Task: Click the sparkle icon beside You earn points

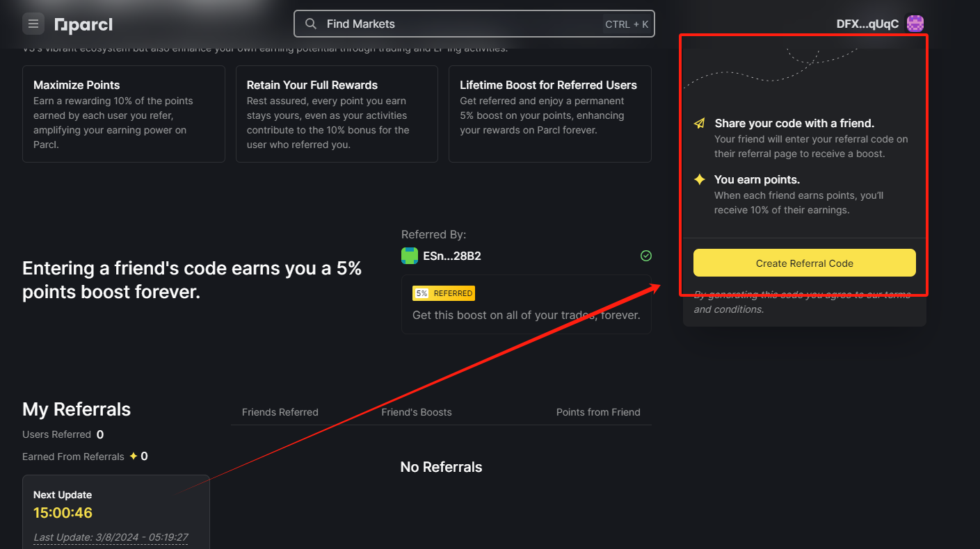Action: coord(700,180)
